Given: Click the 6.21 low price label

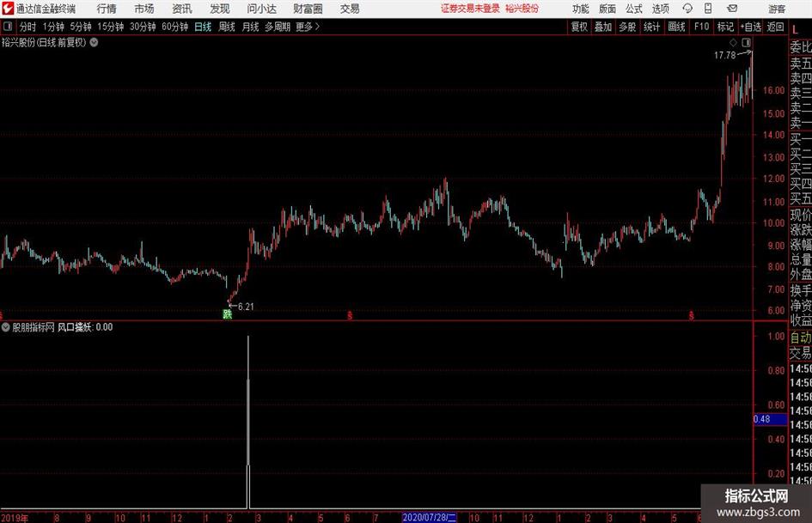Looking at the screenshot, I should (246, 307).
